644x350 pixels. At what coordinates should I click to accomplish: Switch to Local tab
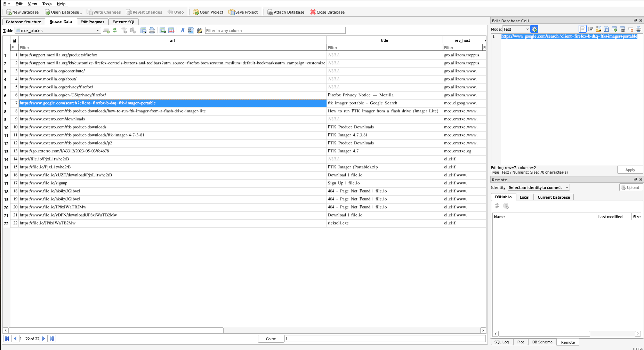point(524,197)
